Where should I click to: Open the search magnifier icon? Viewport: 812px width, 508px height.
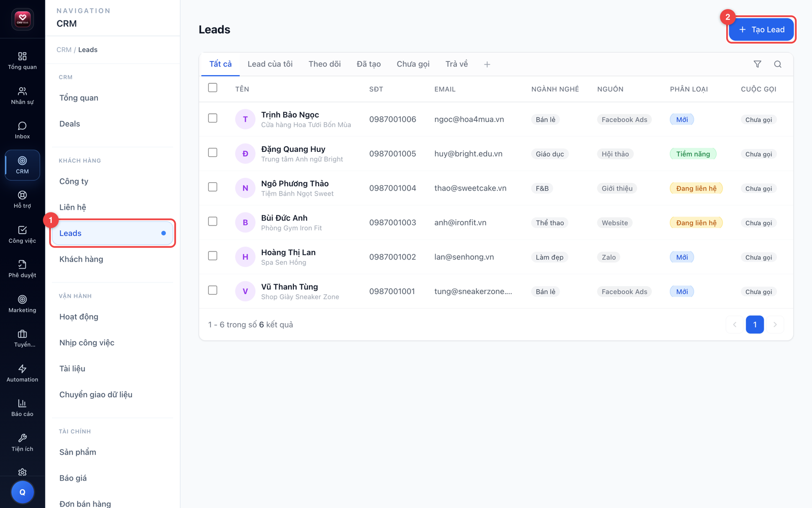click(x=777, y=64)
